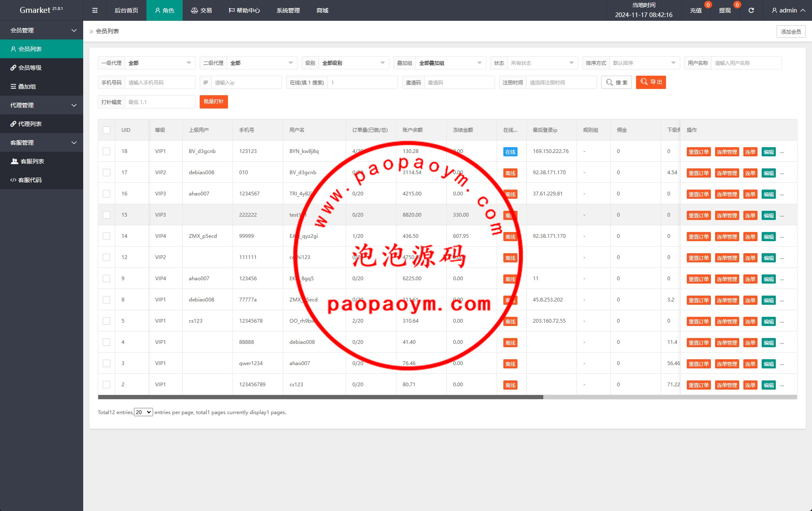Open the 一级代理 dropdown
This screenshot has width=812, height=511.
[160, 63]
